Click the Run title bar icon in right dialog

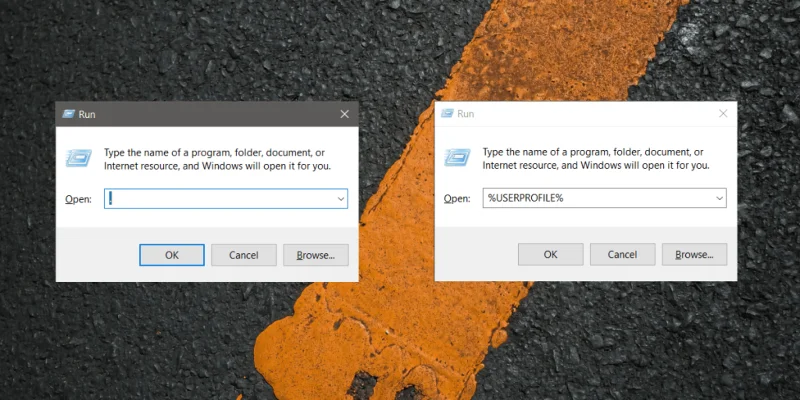point(447,113)
